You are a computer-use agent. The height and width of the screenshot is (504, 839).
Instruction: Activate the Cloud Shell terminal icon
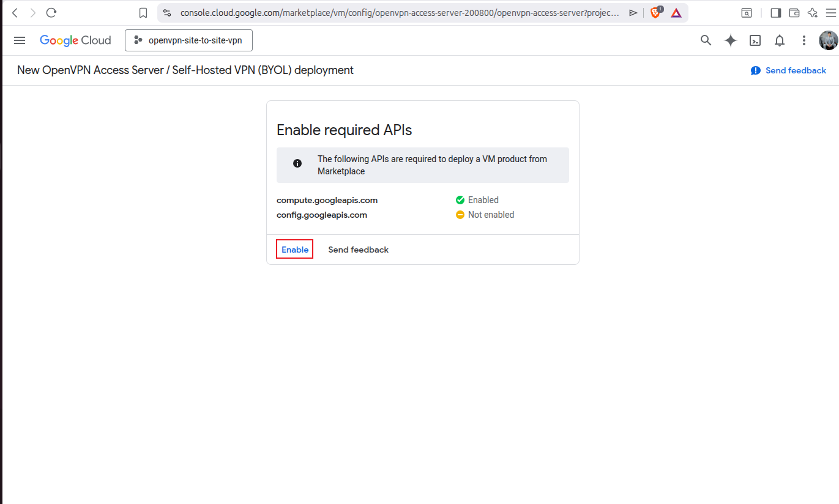(755, 40)
